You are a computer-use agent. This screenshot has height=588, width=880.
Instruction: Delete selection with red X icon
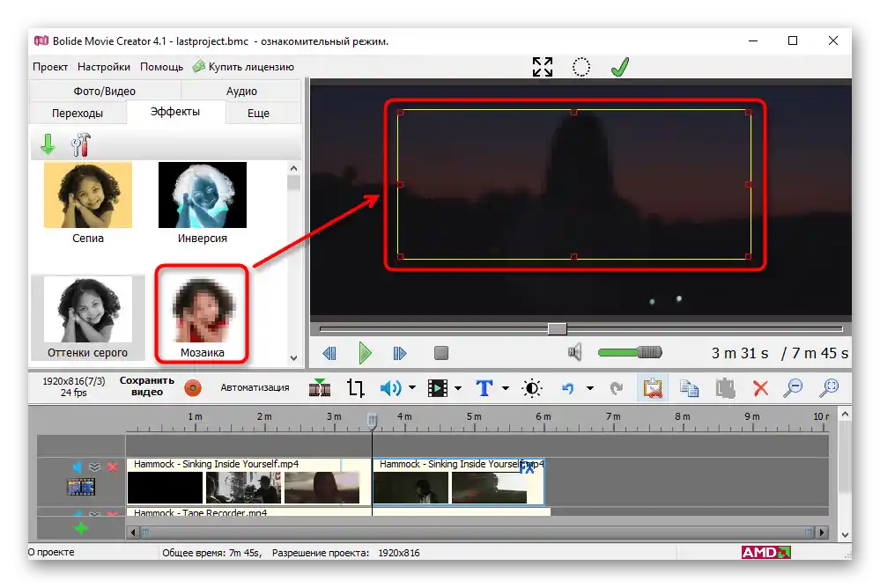pyautogui.click(x=760, y=387)
